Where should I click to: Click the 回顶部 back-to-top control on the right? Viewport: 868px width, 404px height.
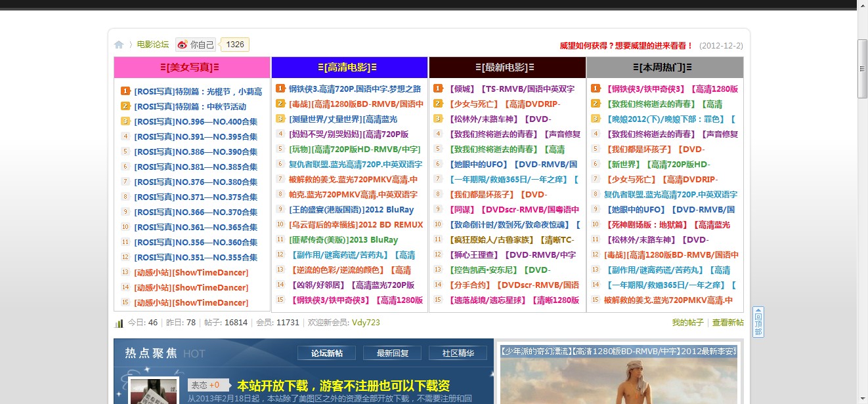tap(757, 322)
